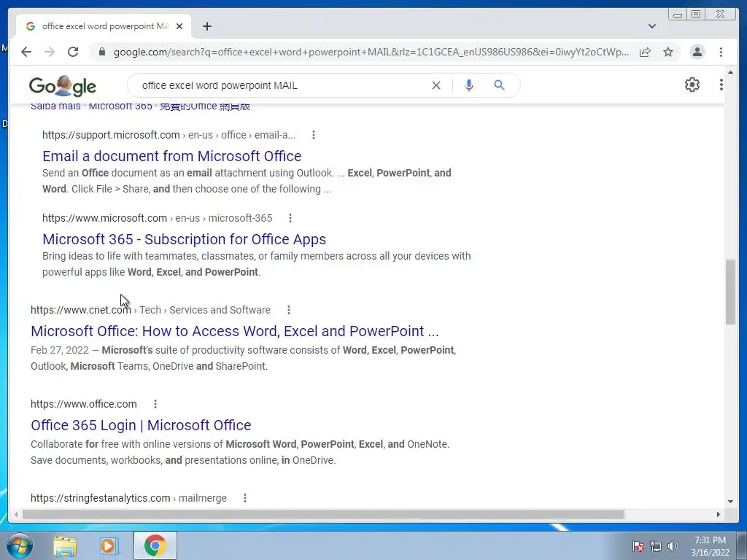Click the Microsoft 365 sitelink at top
Viewport: 747px width, 560px height.
[x=120, y=106]
